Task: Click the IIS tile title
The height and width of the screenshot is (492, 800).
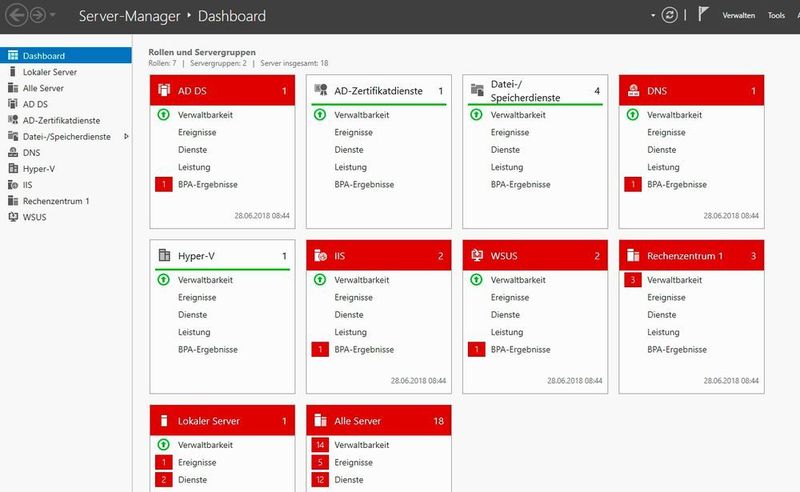Action: [x=339, y=256]
